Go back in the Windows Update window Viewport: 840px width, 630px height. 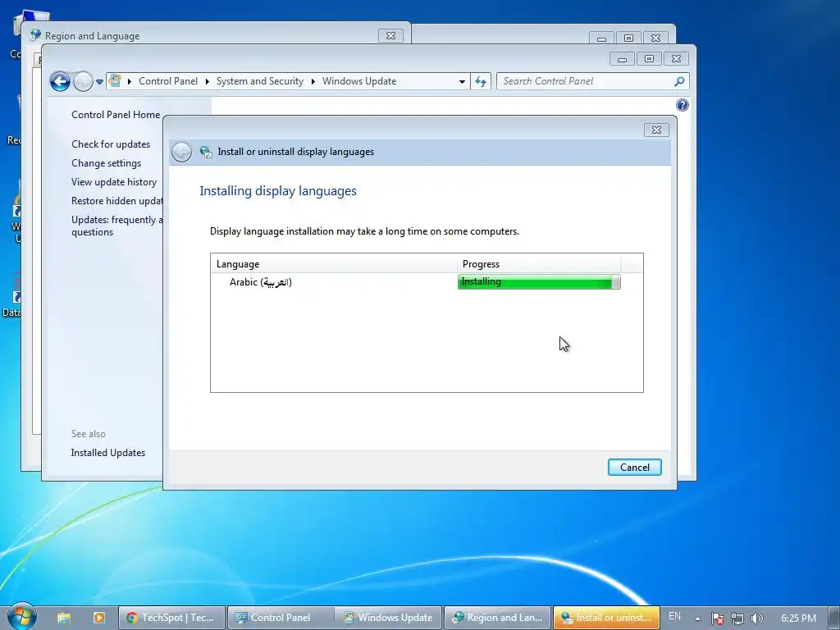point(60,81)
